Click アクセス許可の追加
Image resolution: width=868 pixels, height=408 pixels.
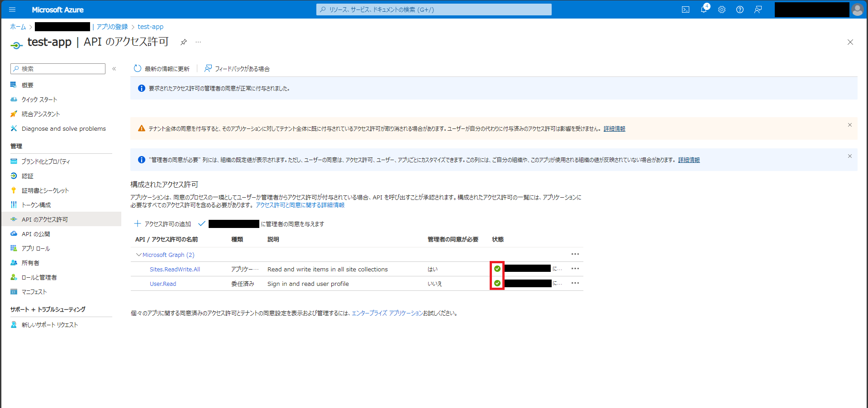coord(162,224)
